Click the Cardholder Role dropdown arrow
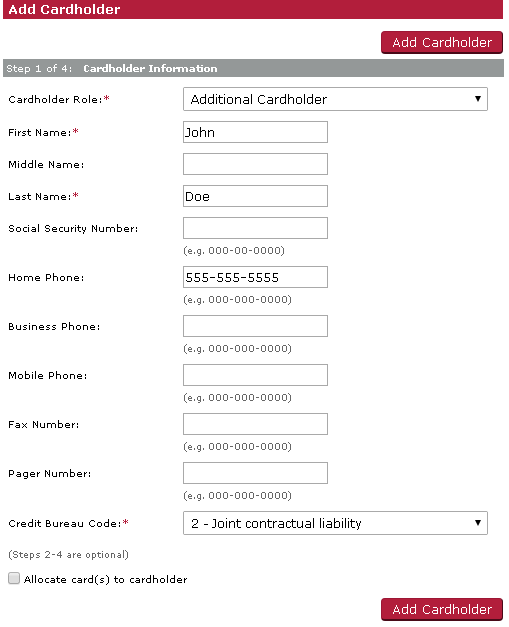 coord(477,99)
